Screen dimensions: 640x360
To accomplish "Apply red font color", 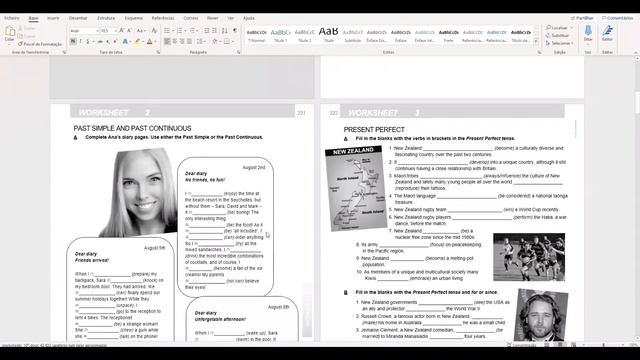I will 149,41.
